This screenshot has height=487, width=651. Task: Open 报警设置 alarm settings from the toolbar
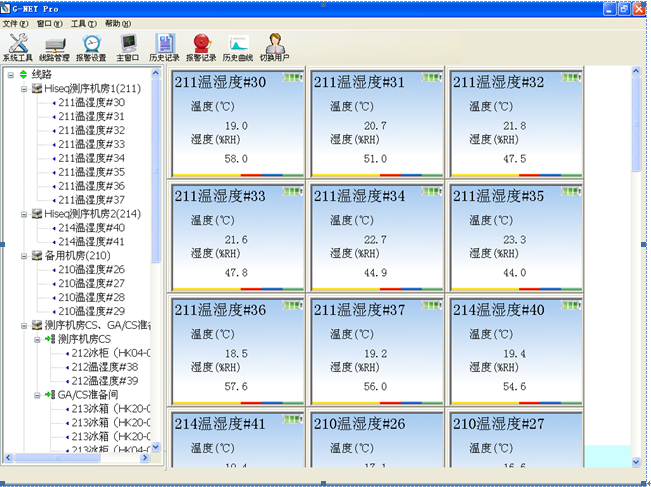[92, 46]
